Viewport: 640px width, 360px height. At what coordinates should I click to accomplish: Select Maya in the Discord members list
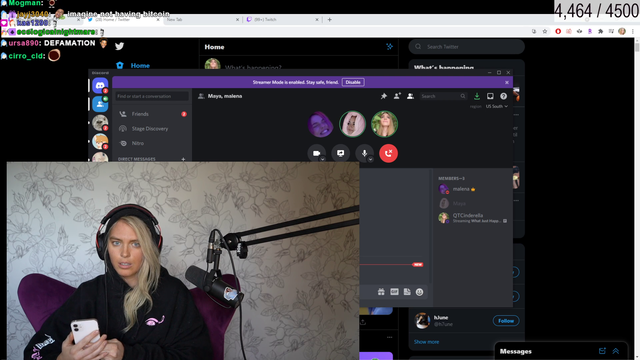(x=473, y=203)
